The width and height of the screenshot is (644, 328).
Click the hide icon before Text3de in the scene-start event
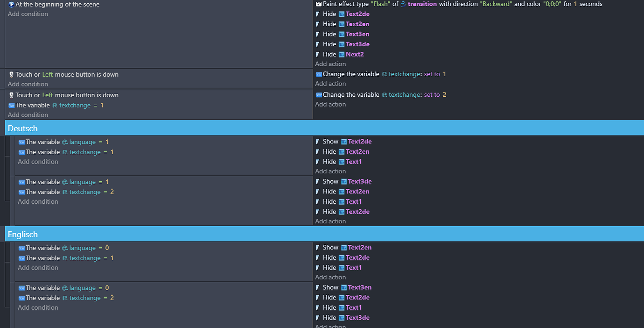point(318,44)
